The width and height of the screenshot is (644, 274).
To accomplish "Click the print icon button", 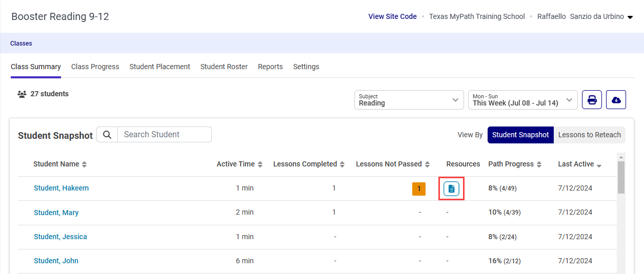I will pyautogui.click(x=592, y=100).
